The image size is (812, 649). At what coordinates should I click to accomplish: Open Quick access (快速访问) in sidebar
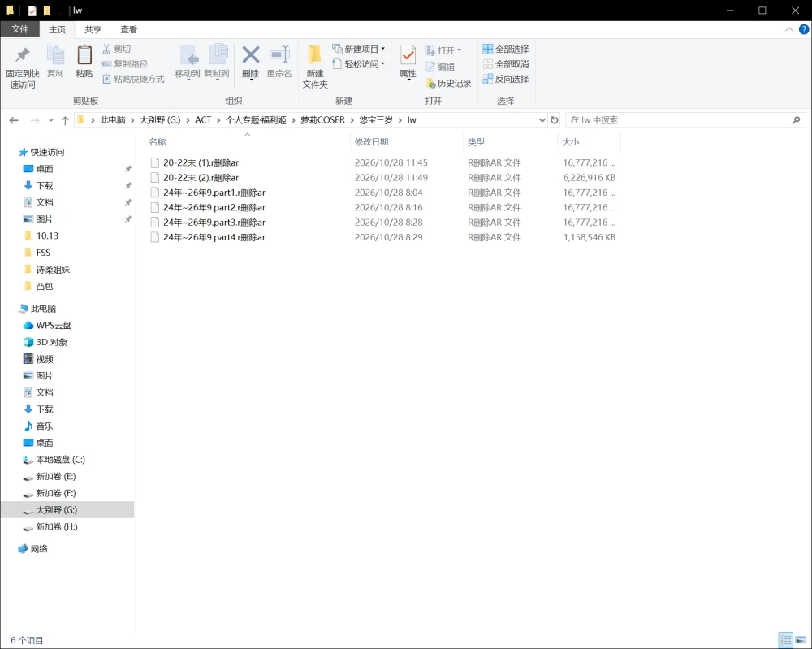(41, 152)
